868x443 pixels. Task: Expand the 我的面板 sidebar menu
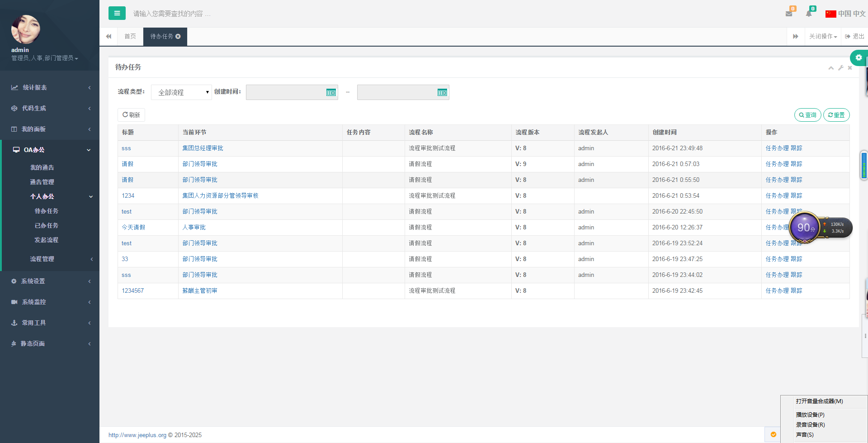coord(50,129)
